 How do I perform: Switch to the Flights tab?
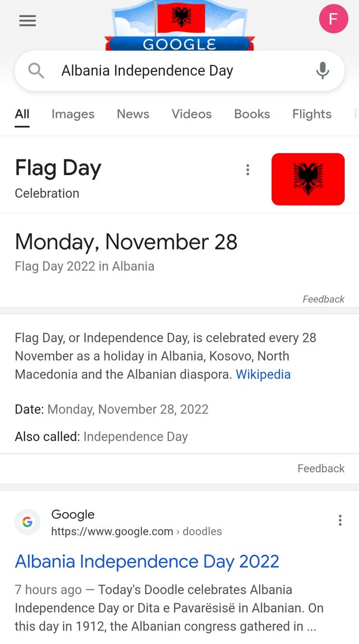click(x=312, y=114)
